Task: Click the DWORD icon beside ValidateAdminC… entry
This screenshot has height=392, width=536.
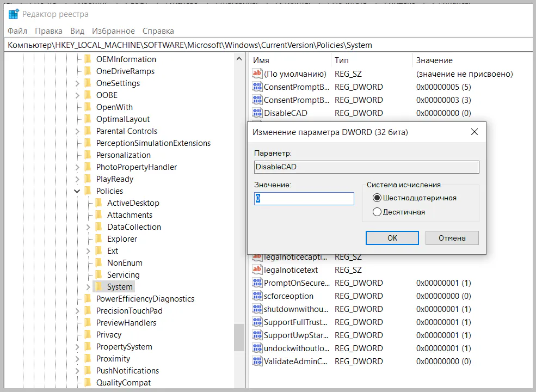Action: pyautogui.click(x=257, y=362)
